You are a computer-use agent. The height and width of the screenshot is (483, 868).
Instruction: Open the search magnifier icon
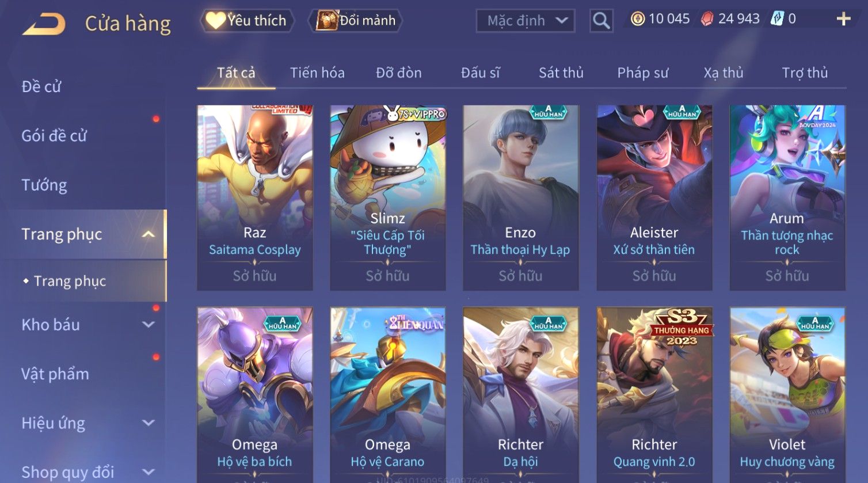(x=601, y=21)
